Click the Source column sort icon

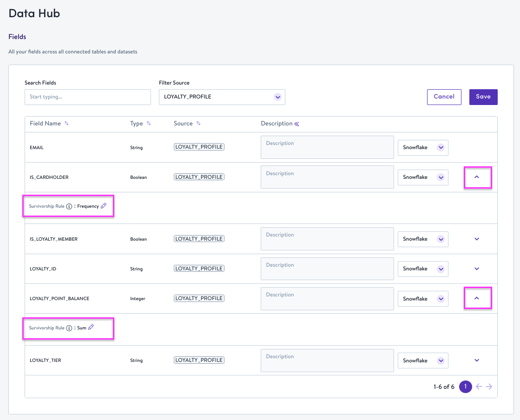pyautogui.click(x=198, y=124)
